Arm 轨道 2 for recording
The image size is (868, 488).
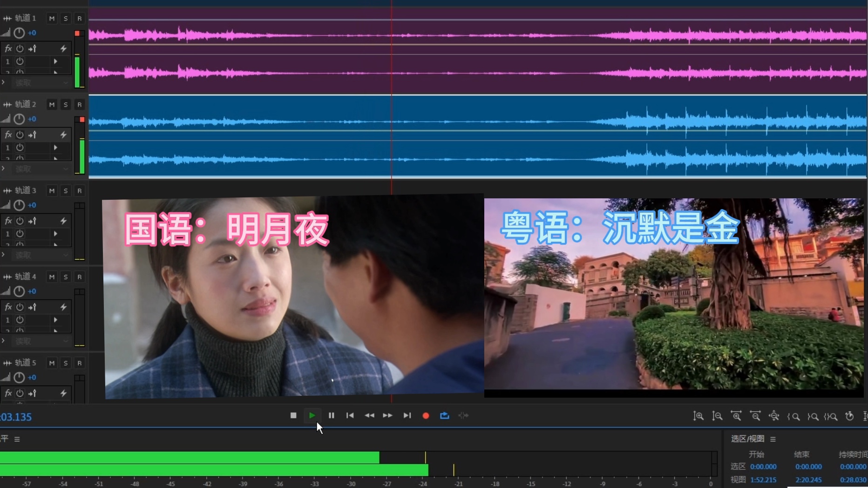[80, 105]
